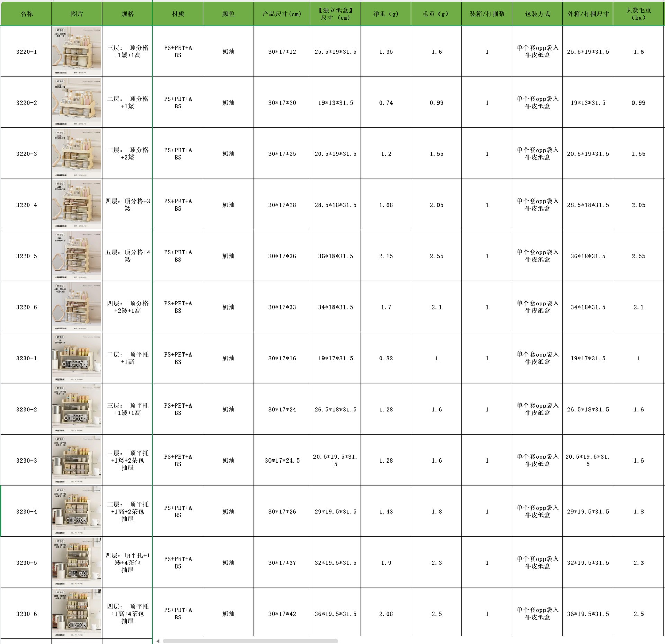Click the horizontal scrollbar thumb

pyautogui.click(x=250, y=641)
